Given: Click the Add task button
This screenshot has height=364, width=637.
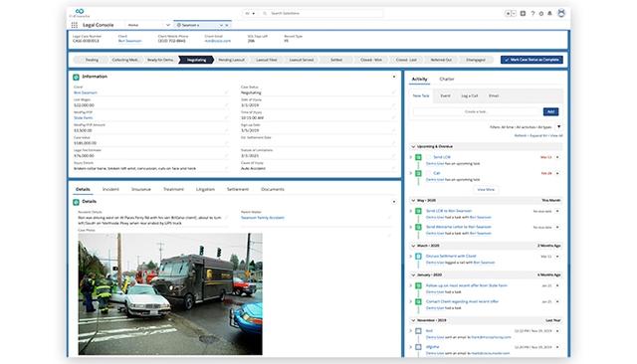Looking at the screenshot, I should (550, 111).
